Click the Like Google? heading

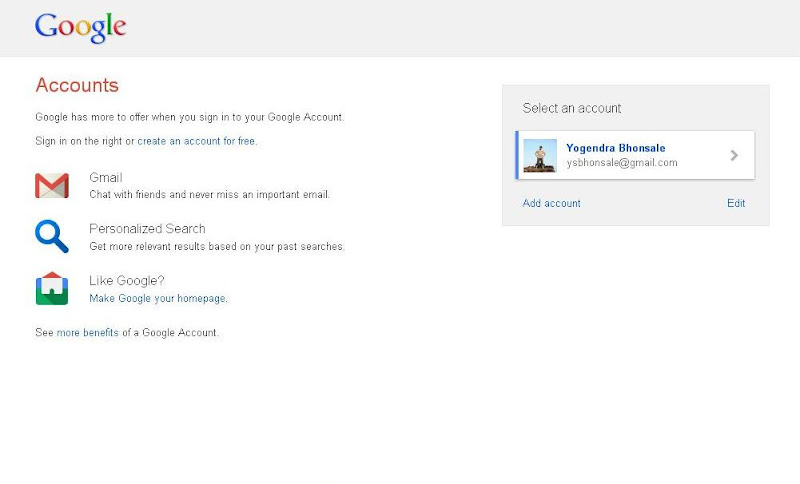point(126,281)
